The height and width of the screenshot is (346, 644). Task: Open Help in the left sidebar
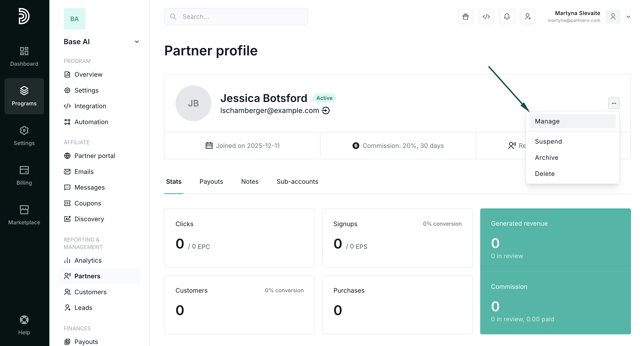pyautogui.click(x=24, y=325)
